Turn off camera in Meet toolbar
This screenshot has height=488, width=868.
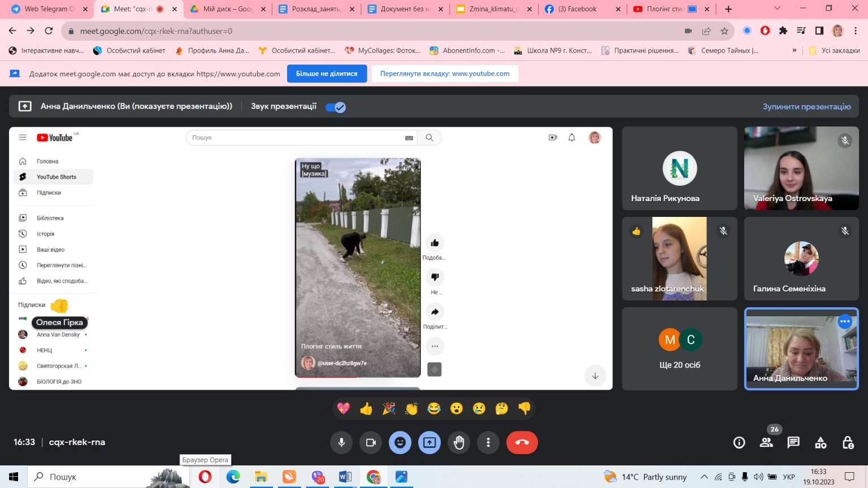pos(371,443)
